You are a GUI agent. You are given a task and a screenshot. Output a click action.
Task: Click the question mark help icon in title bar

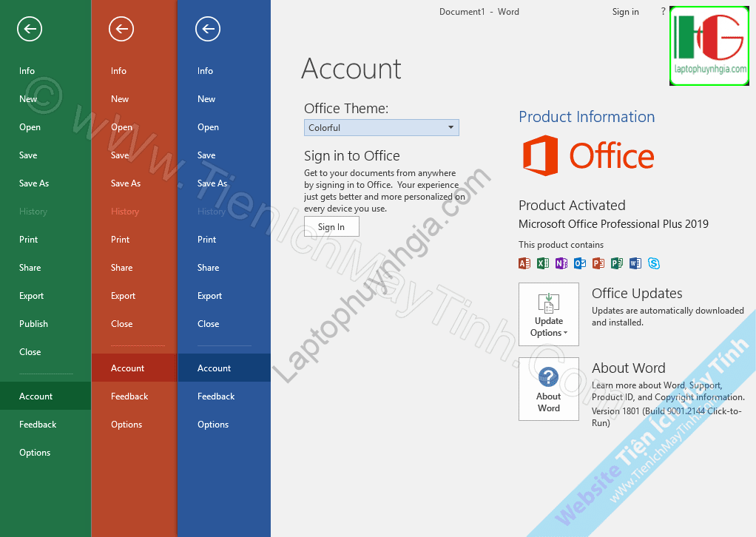(x=663, y=12)
